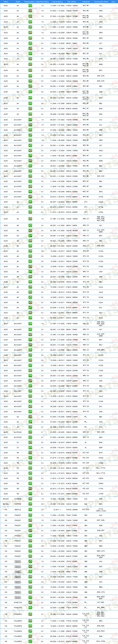Click fuel icon in R8 CTPA row
Viewport: 118px width, 644px height.
tap(30, 489)
